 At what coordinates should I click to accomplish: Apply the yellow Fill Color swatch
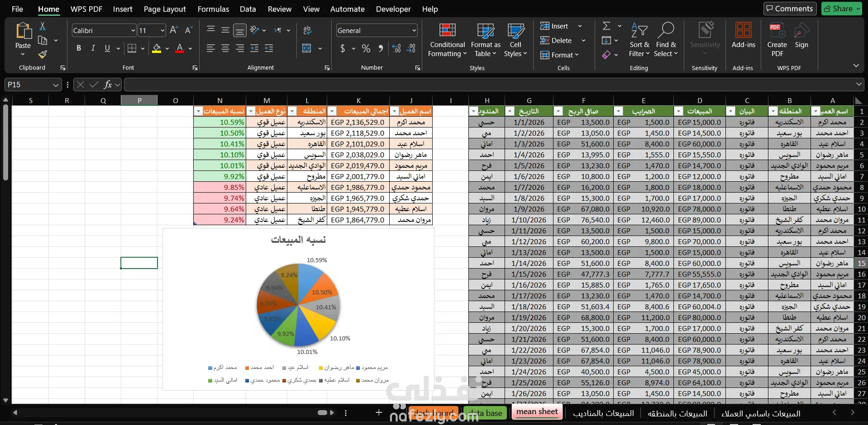coord(157,48)
